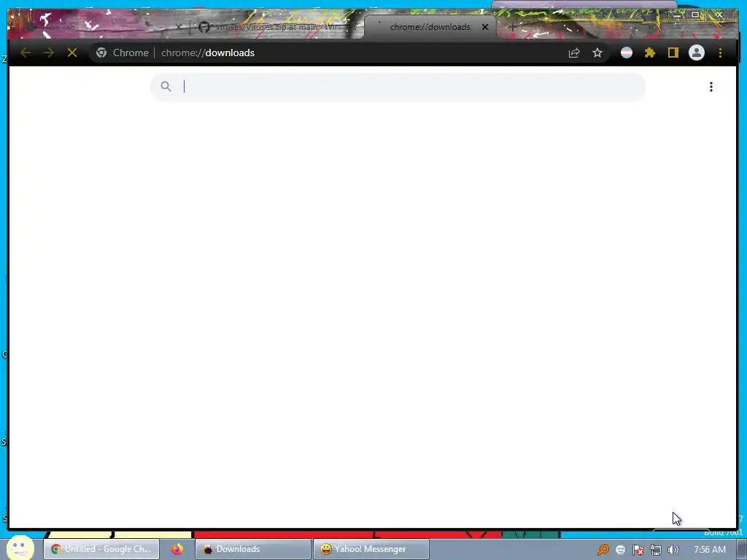Stop the page loading with the X
The width and height of the screenshot is (747, 560).
point(72,52)
